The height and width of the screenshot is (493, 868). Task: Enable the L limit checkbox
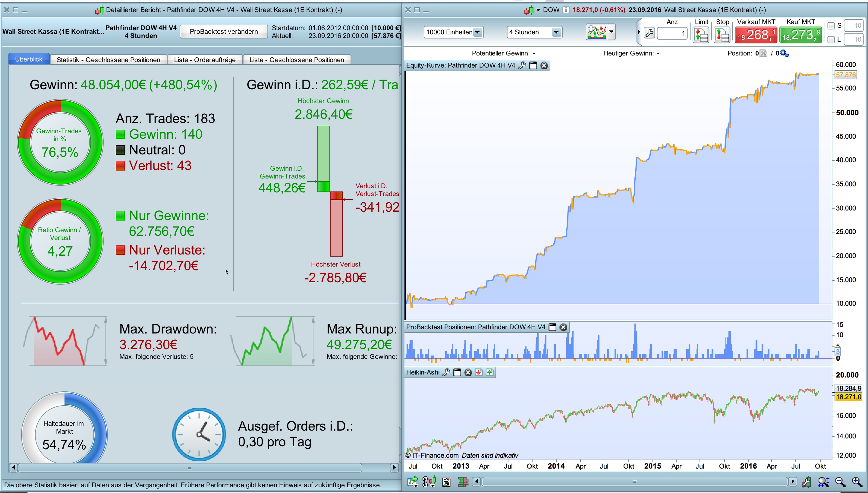point(831,40)
